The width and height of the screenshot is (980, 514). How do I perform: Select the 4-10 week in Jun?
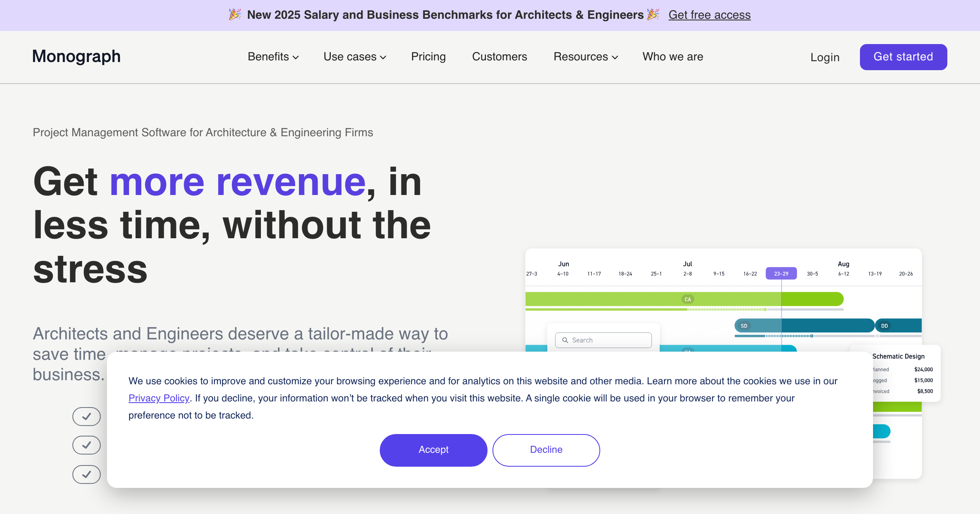tap(563, 274)
